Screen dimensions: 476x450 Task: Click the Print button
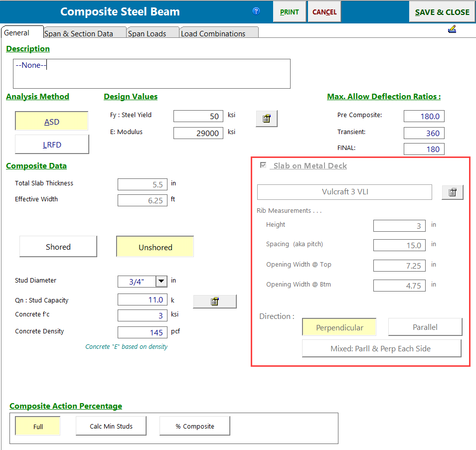coord(290,12)
